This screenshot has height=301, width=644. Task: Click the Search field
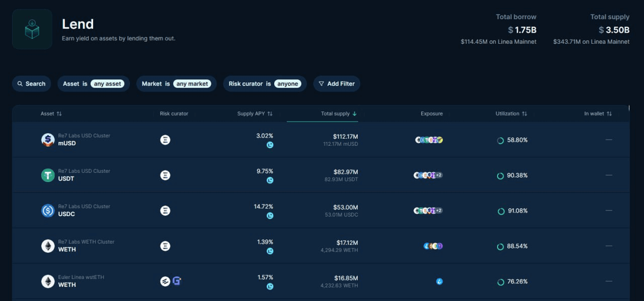(x=32, y=84)
